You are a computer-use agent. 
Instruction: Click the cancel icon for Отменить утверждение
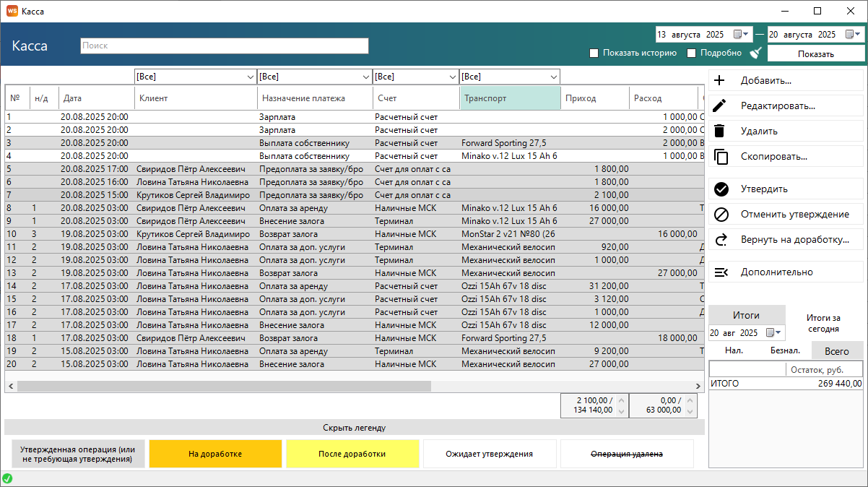pyautogui.click(x=721, y=215)
